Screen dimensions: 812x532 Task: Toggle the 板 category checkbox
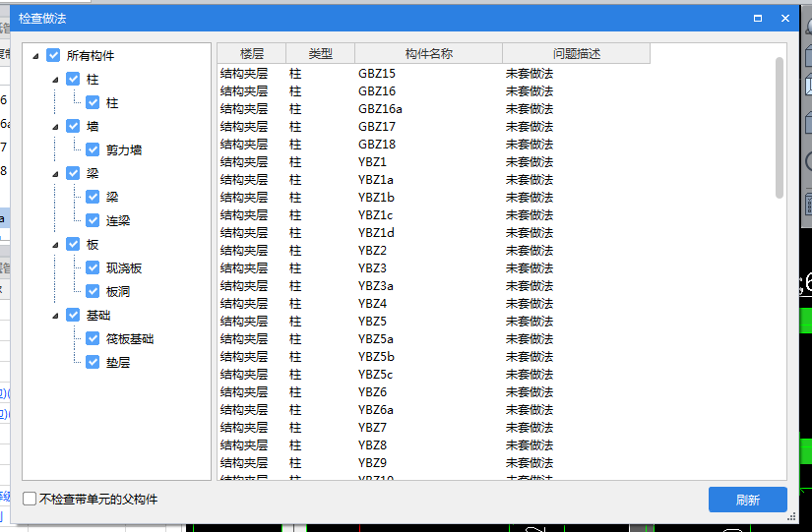coord(73,244)
